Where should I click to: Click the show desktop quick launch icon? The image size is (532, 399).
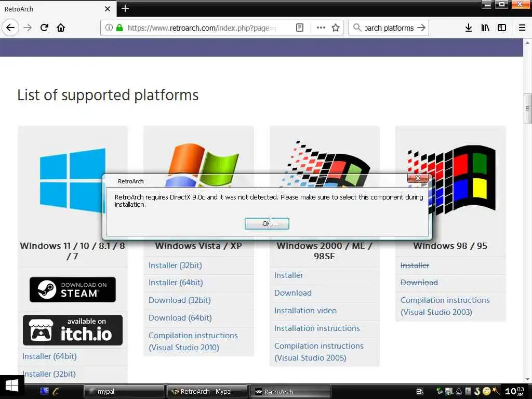click(x=45, y=391)
